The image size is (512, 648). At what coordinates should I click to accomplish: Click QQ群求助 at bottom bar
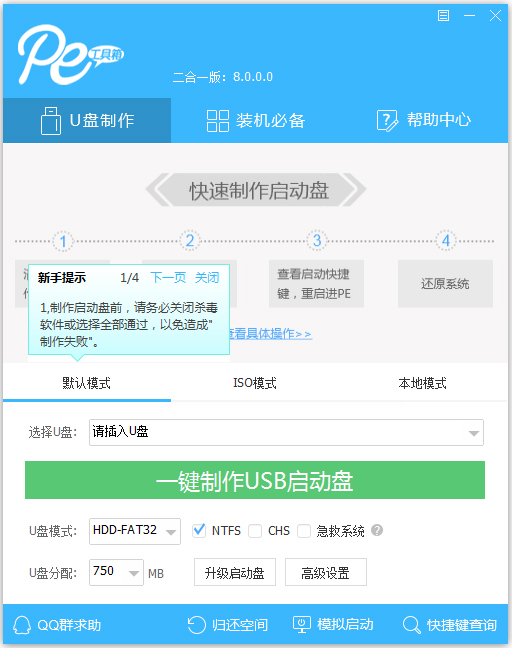[57, 625]
